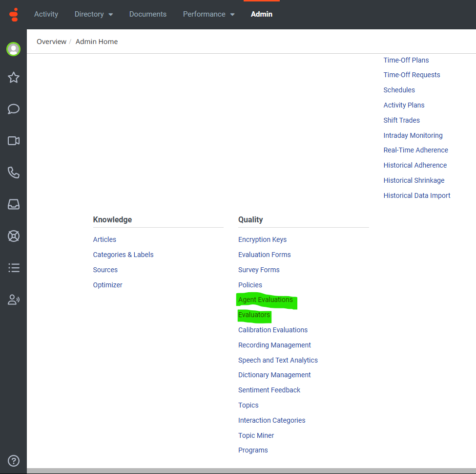Open the agent voice icon in sidebar
This screenshot has height=474, width=476.
[14, 300]
